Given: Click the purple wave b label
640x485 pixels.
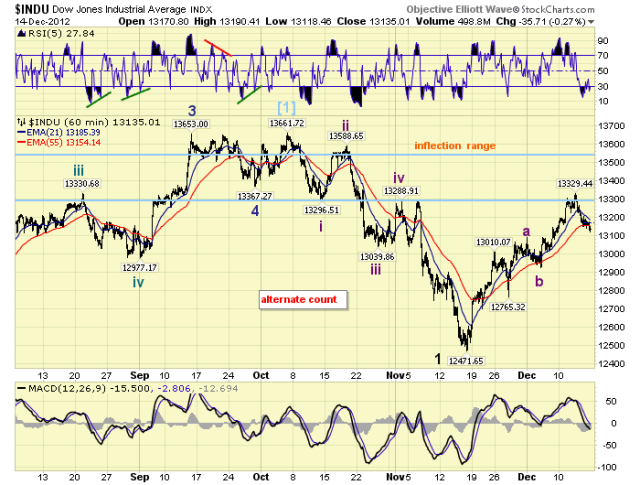Looking at the screenshot, I should (539, 281).
